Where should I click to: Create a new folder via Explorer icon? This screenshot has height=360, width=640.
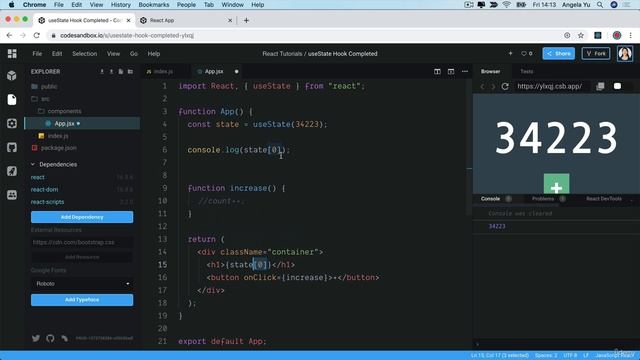click(130, 71)
